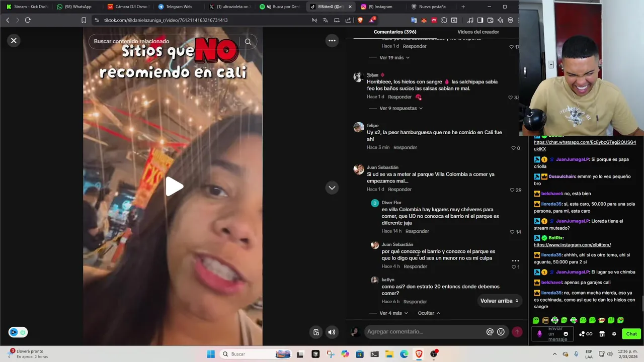Viewport: 644px width, 362px height.
Task: Expand Ver 4 más replies
Action: 394,313
